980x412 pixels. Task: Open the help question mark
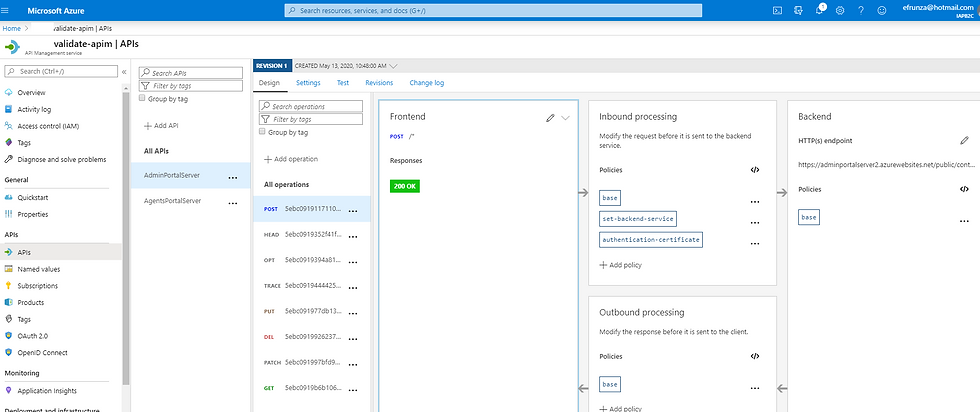point(861,11)
